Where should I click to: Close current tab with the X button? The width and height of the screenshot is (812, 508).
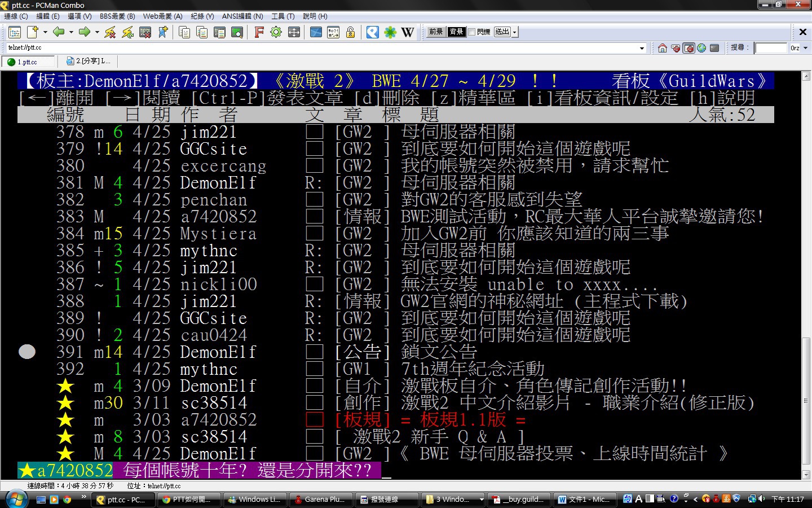(803, 32)
